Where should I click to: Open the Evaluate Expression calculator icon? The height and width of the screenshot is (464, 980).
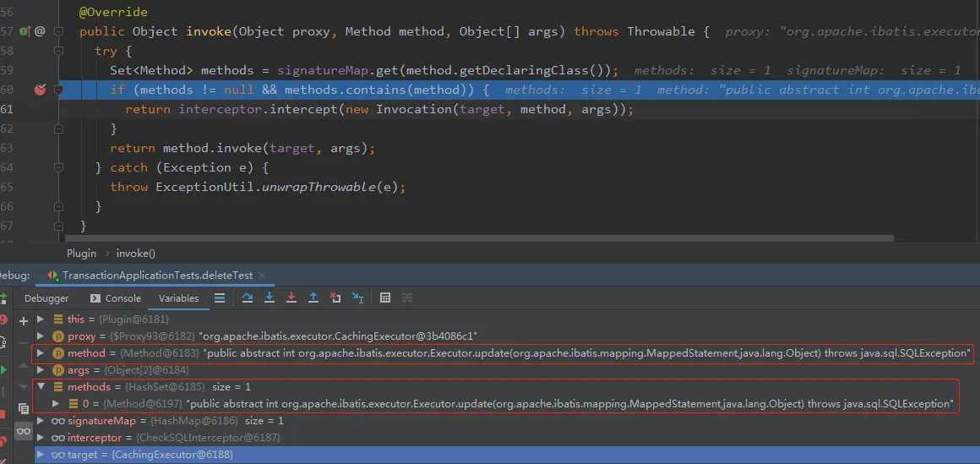[x=385, y=298]
